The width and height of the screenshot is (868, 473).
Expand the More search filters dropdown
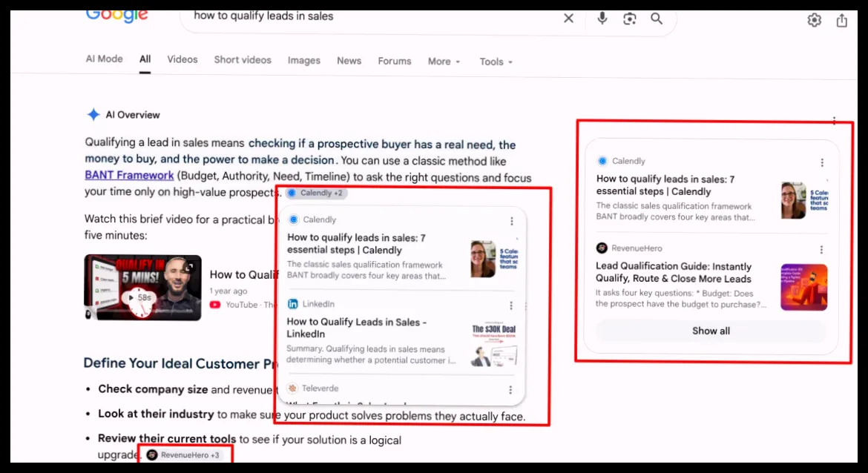pyautogui.click(x=444, y=62)
